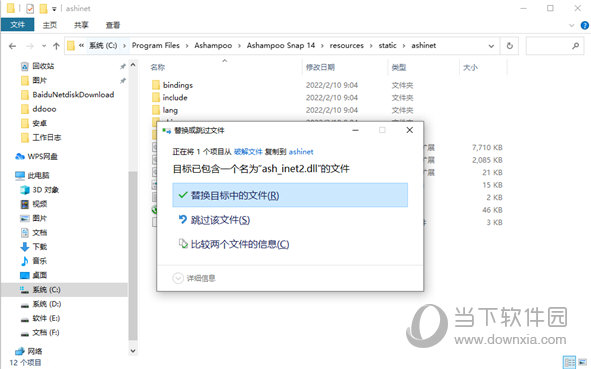
Task: Click Program Files in address path
Action: point(155,45)
